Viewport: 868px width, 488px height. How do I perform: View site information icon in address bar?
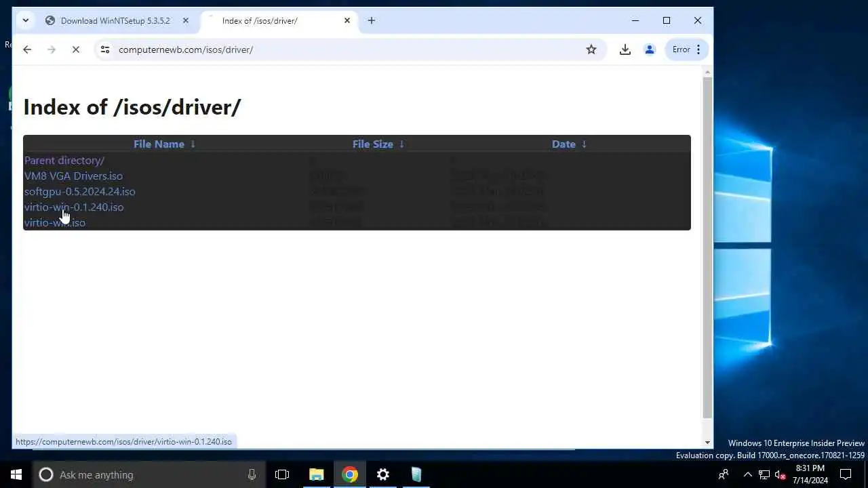pos(105,49)
